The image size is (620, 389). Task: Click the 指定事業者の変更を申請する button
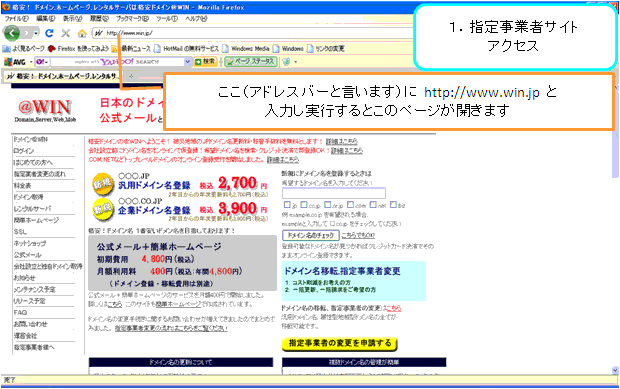coord(339,344)
